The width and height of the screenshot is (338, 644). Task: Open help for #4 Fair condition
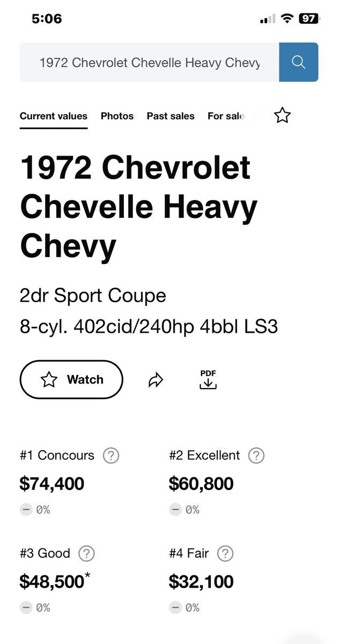pyautogui.click(x=225, y=553)
